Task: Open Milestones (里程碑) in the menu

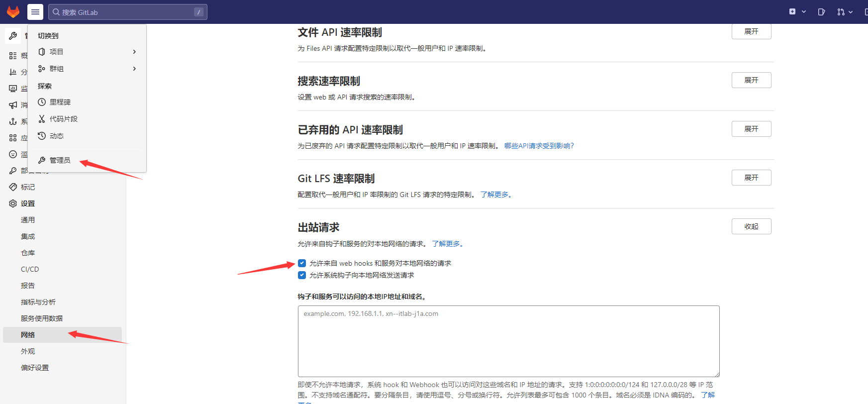Action: pyautogui.click(x=60, y=102)
